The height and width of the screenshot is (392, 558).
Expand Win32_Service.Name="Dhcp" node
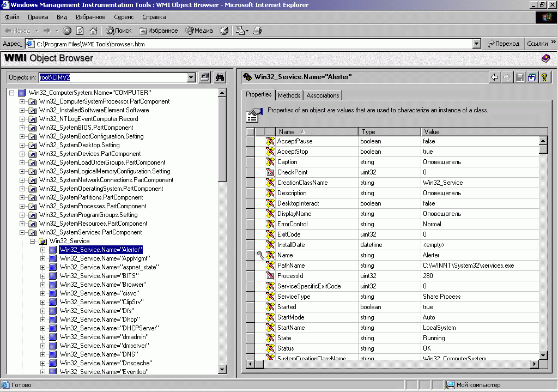point(43,319)
